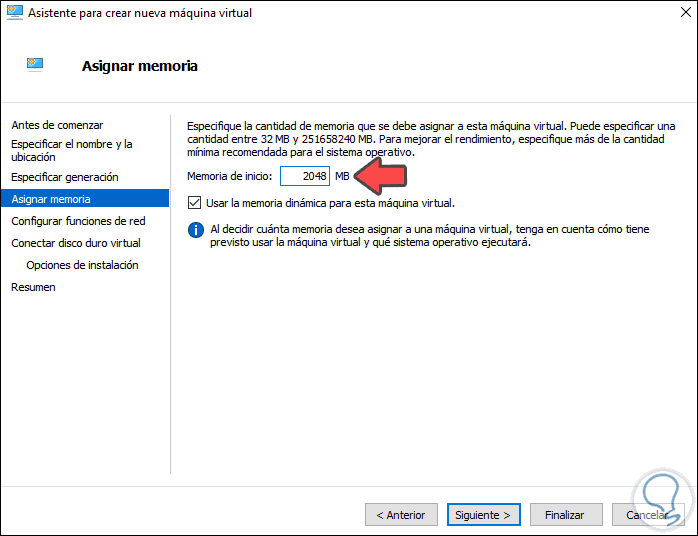698x536 pixels.
Task: Click the wizard window title bar text
Action: tap(141, 13)
